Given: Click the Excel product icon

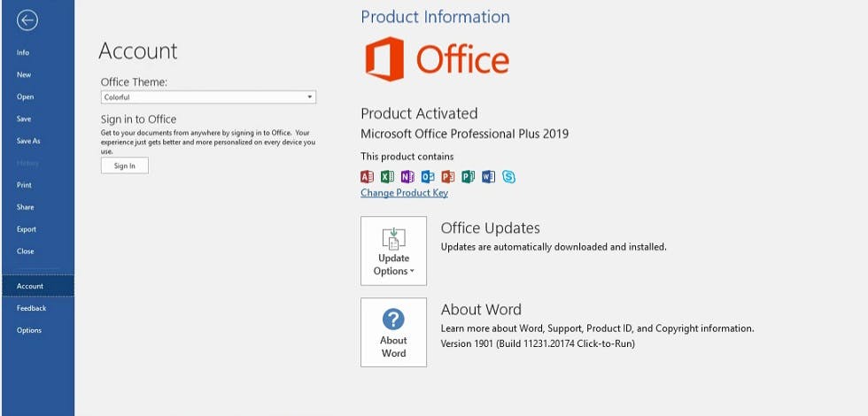Looking at the screenshot, I should pos(387,176).
